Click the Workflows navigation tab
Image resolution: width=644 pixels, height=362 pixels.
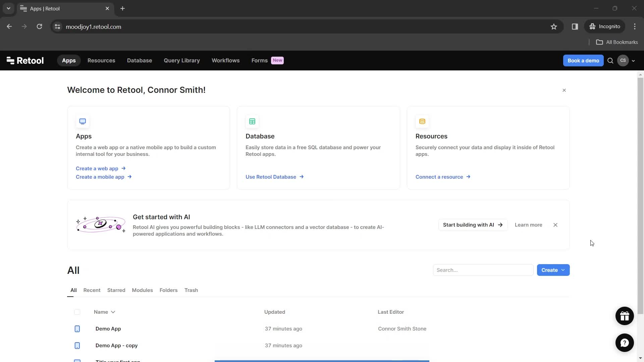(x=226, y=60)
